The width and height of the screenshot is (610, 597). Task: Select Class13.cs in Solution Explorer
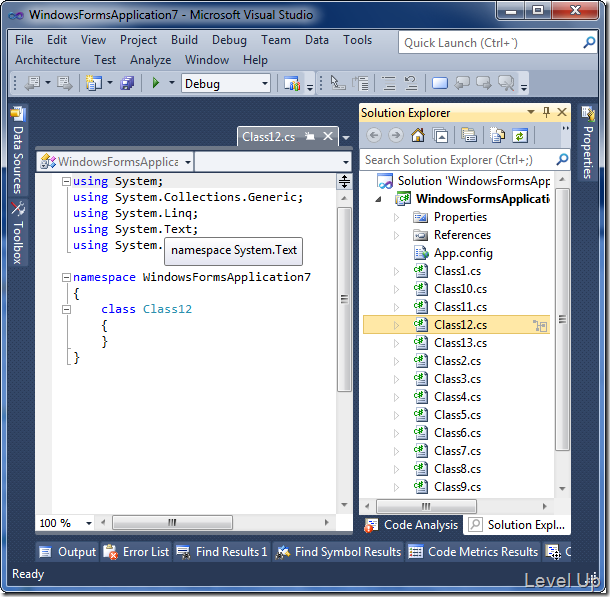(460, 343)
